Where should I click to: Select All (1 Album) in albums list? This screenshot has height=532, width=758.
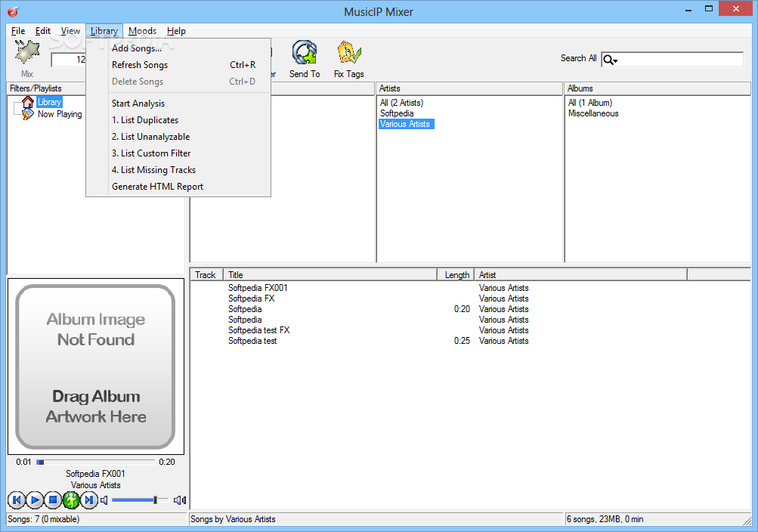click(590, 103)
